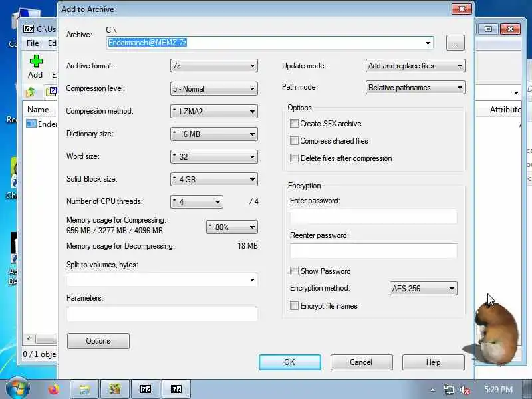
Task: Click the Attributes column header in 7-Zip
Action: click(505, 110)
